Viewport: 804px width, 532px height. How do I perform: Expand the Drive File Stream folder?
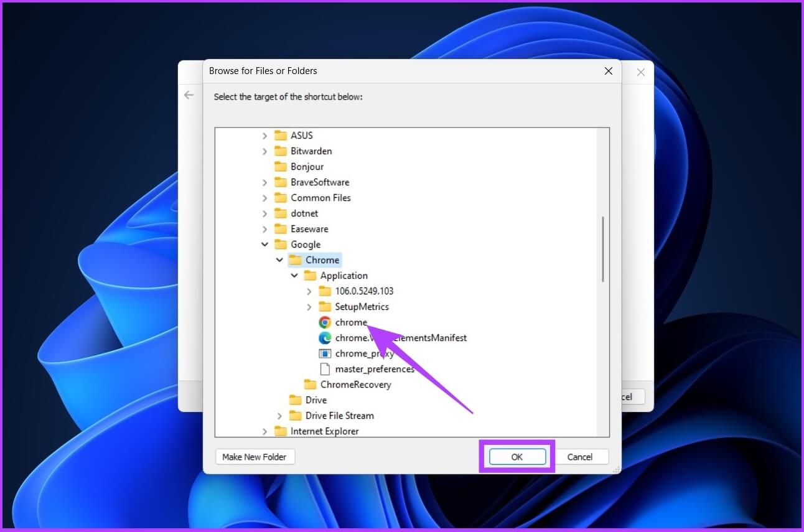pos(279,415)
